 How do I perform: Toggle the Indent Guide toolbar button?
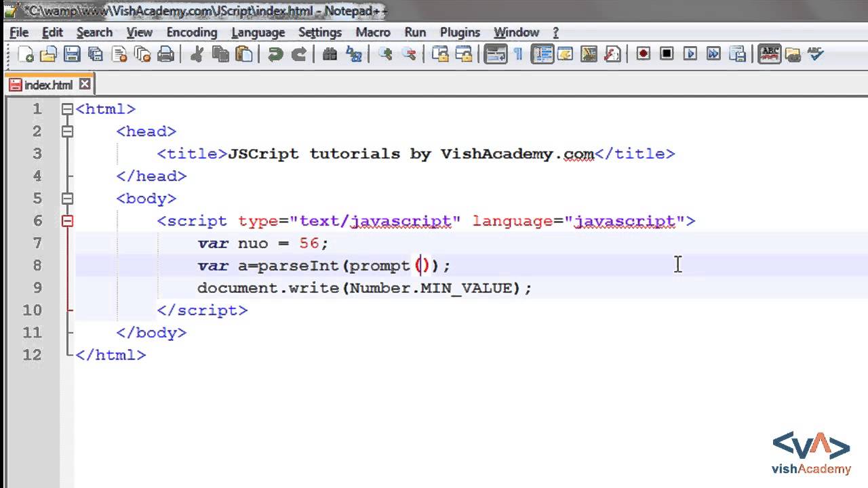(542, 54)
